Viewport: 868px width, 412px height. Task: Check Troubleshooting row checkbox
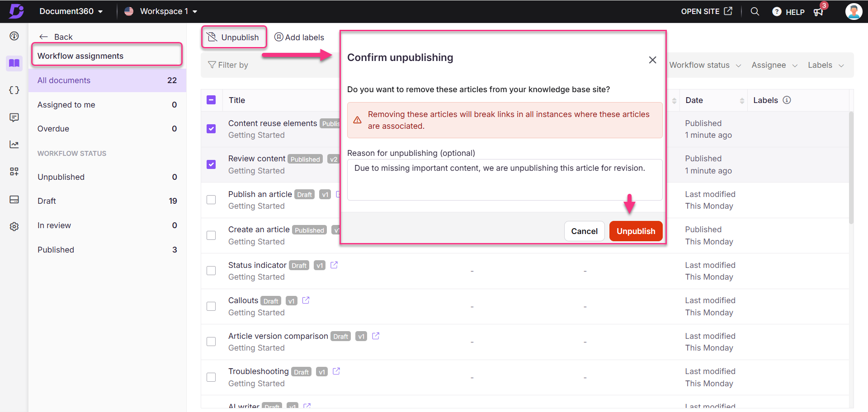pos(211,377)
